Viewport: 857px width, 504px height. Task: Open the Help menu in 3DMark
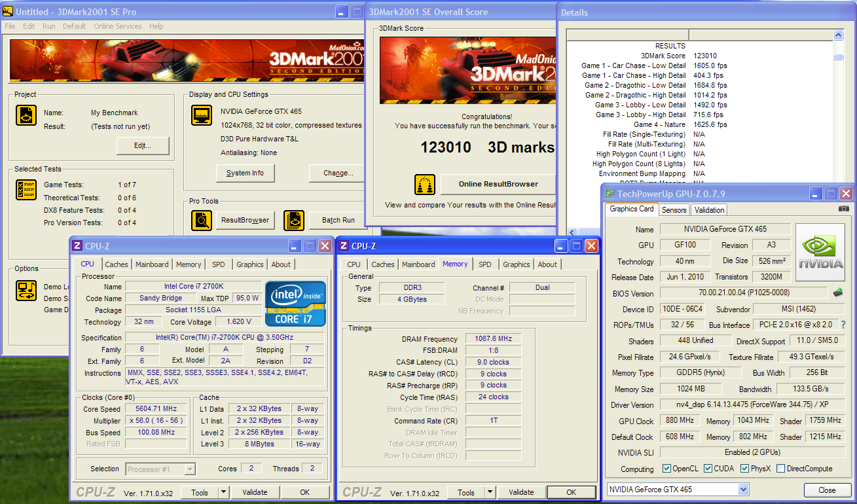coord(156,26)
